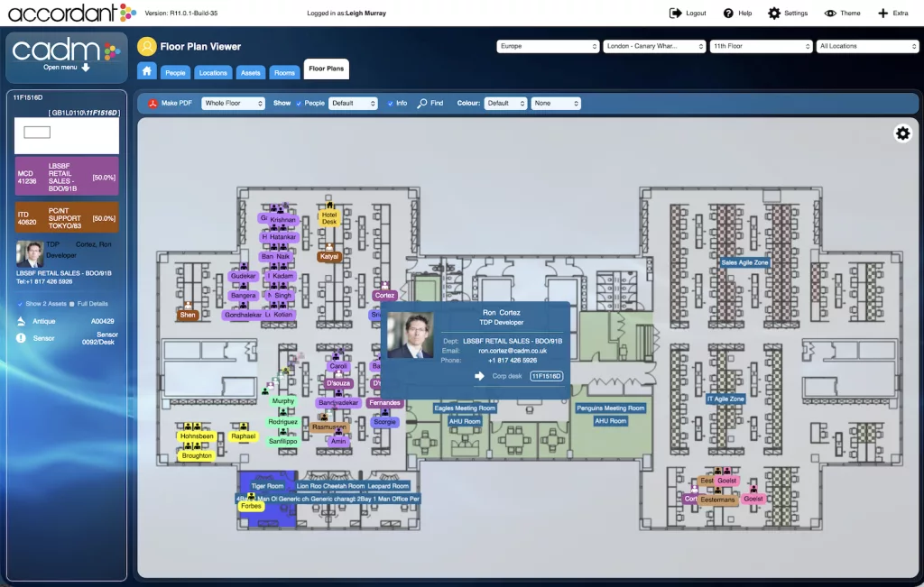Open the None colour dropdown
This screenshot has height=587, width=924.
click(556, 103)
